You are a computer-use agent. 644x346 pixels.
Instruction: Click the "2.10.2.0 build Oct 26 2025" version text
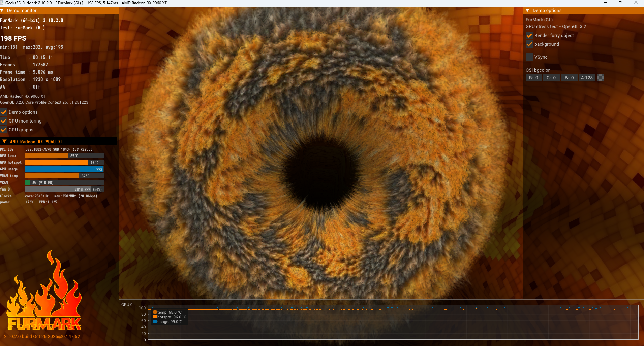(42, 336)
